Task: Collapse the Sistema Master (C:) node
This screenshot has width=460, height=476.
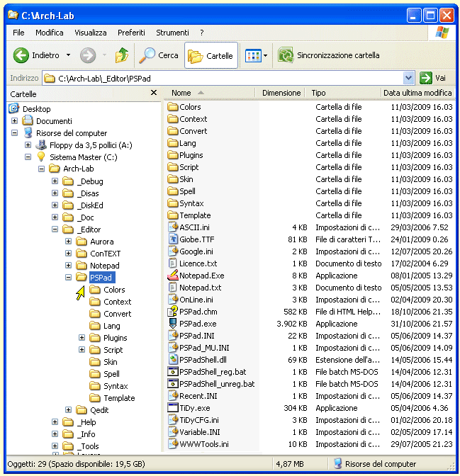Action: pyautogui.click(x=28, y=157)
